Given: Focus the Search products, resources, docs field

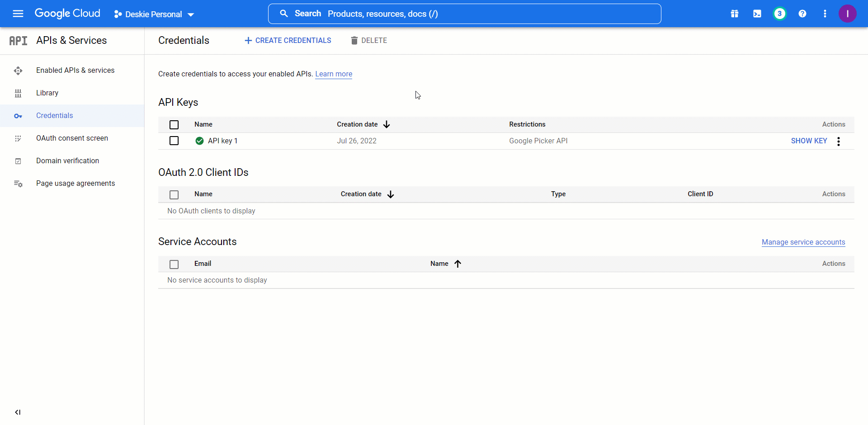Looking at the screenshot, I should point(465,14).
